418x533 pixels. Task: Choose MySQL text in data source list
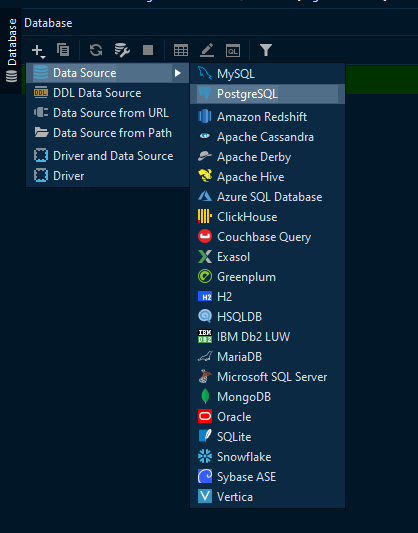tap(236, 74)
